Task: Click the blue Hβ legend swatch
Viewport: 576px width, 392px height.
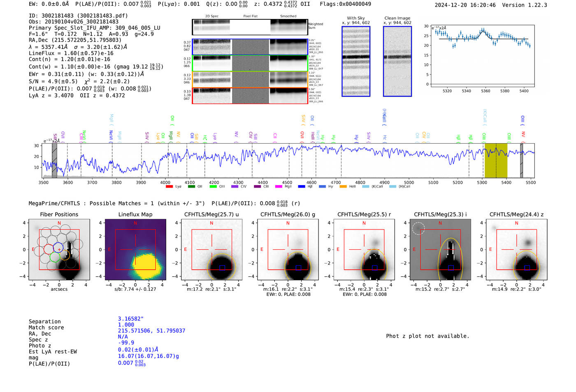Action: pos(302,187)
